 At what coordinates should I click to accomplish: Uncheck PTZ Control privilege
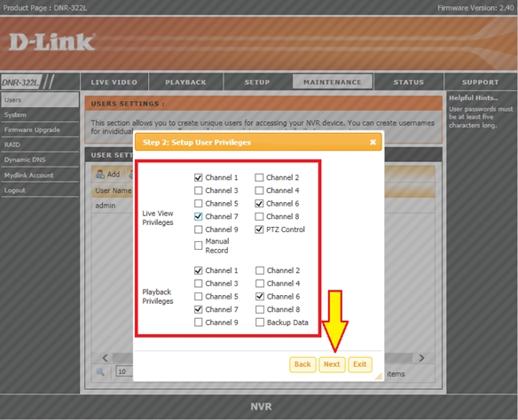pyautogui.click(x=259, y=229)
